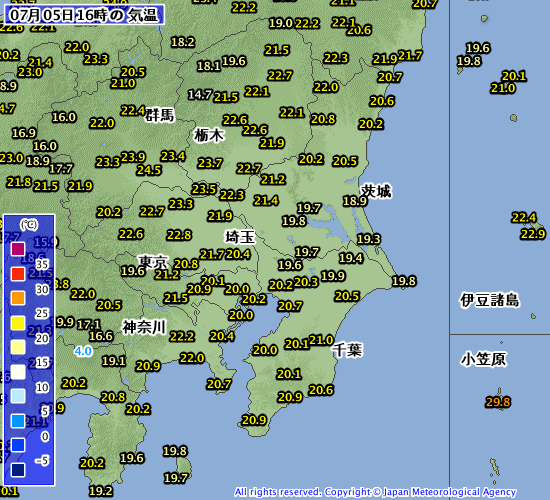
Task: Click the white 10-15°C legend swatch
Action: click(x=18, y=372)
